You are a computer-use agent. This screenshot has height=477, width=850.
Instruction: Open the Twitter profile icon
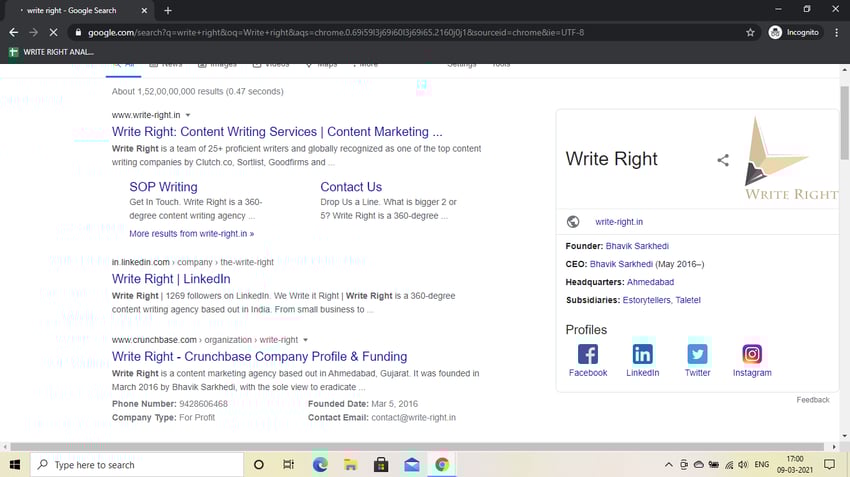[697, 354]
